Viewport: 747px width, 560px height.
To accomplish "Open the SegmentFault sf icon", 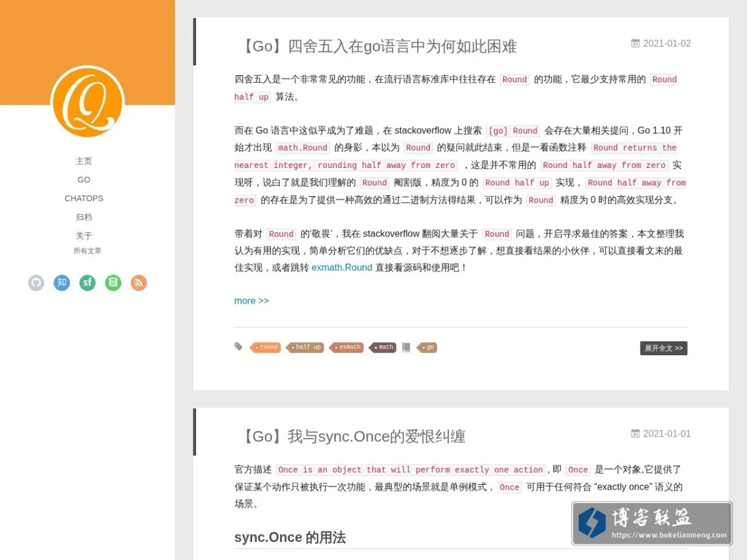I will [88, 283].
